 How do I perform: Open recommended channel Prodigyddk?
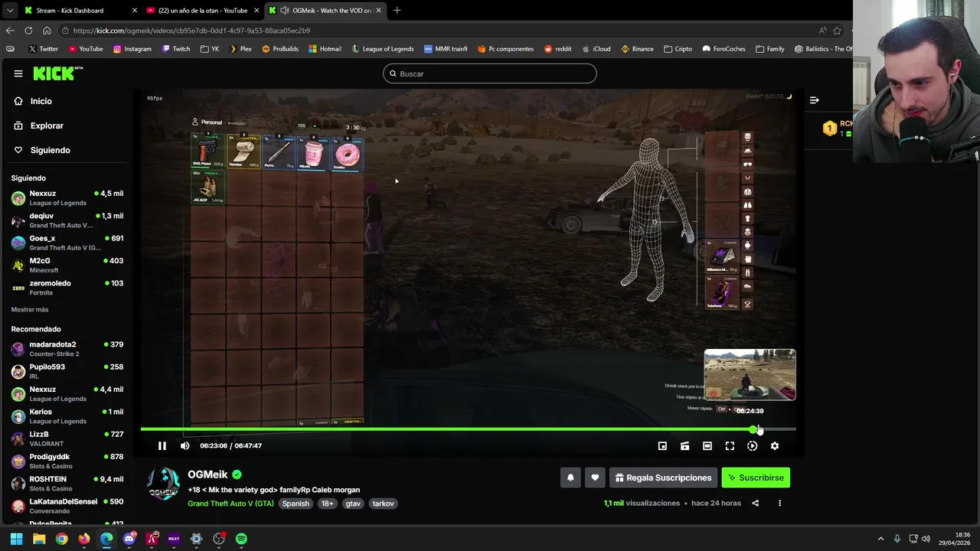67,461
